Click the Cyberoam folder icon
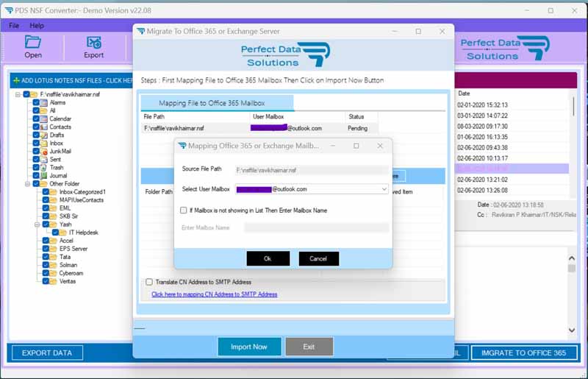Viewport: 588px width, 379px height. pyautogui.click(x=53, y=273)
